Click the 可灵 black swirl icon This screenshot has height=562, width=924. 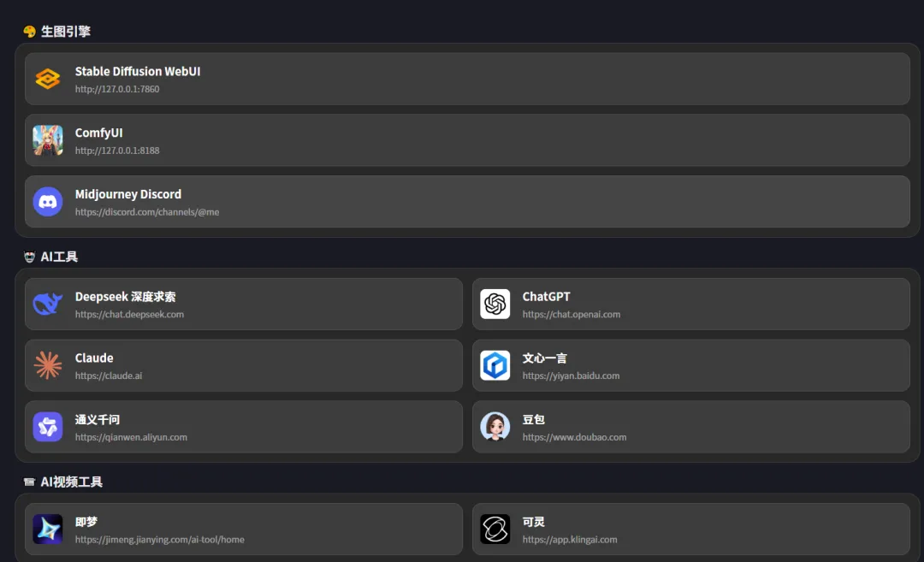495,529
